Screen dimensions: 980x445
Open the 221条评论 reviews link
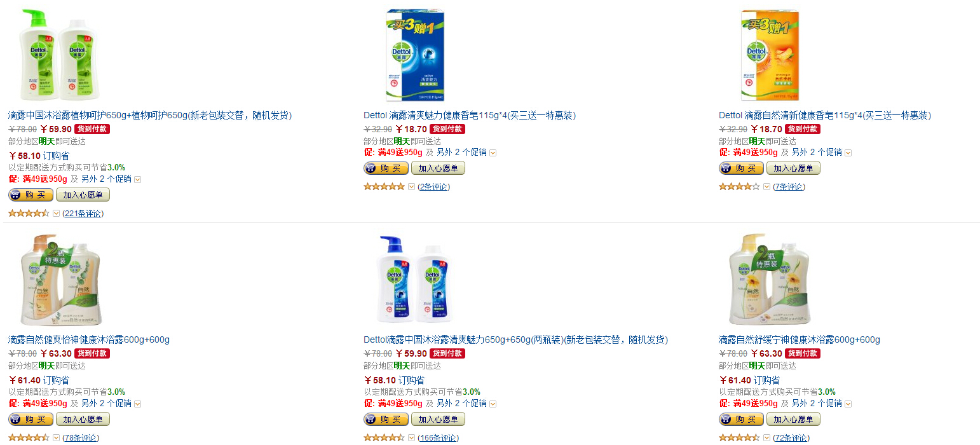tap(83, 214)
